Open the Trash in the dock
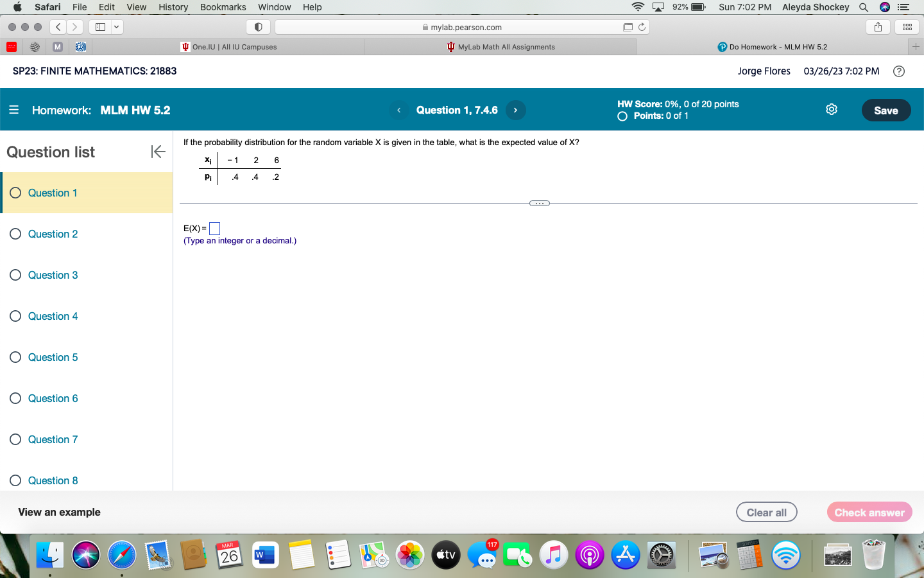Screen dimensions: 924x578 [x=873, y=554]
